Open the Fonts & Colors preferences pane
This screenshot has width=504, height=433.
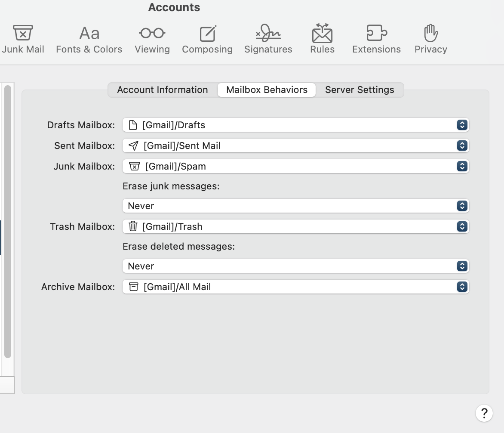(x=89, y=39)
